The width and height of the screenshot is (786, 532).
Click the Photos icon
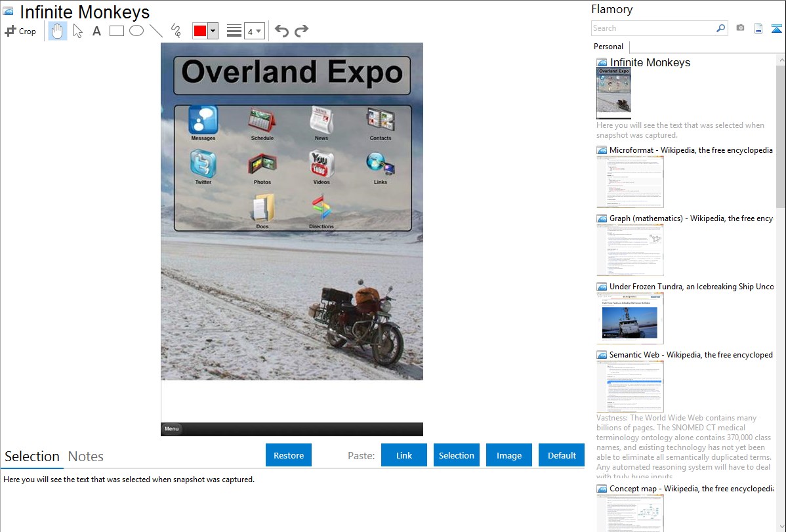(x=262, y=165)
